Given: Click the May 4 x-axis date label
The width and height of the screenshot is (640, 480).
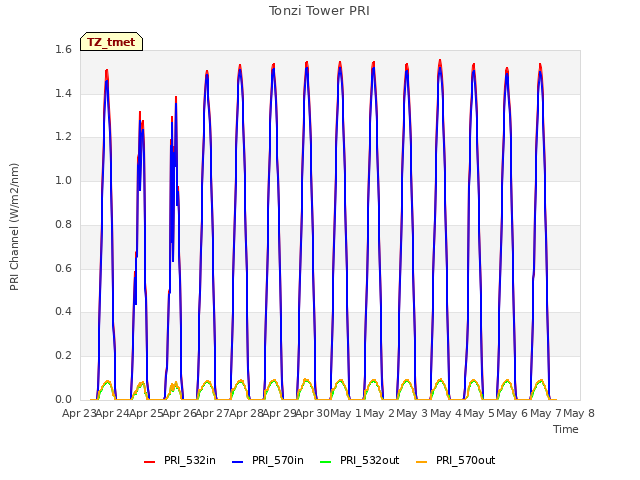Looking at the screenshot, I should coord(446,413).
